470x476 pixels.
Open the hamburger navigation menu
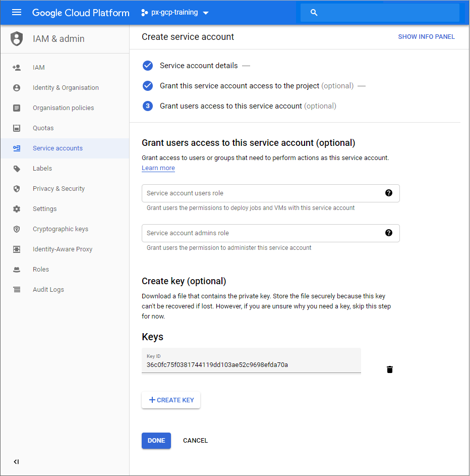tap(17, 13)
